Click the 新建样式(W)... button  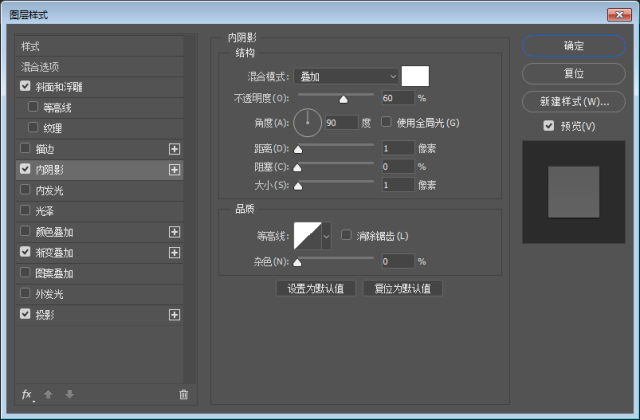[x=573, y=102]
